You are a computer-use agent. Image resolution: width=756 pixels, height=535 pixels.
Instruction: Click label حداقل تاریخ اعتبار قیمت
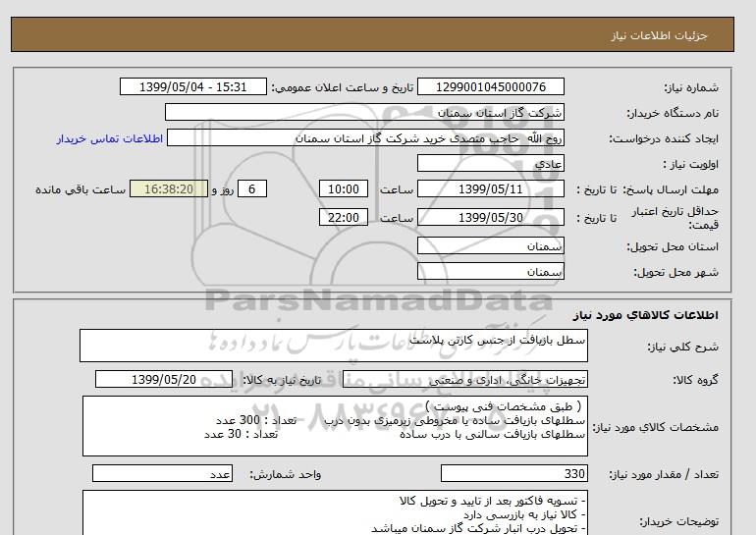coord(675,218)
